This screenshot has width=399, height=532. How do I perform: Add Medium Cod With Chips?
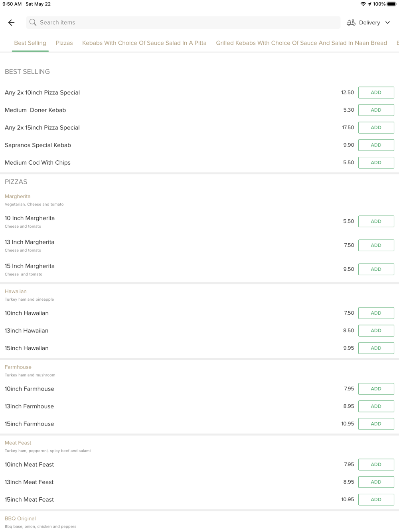376,163
